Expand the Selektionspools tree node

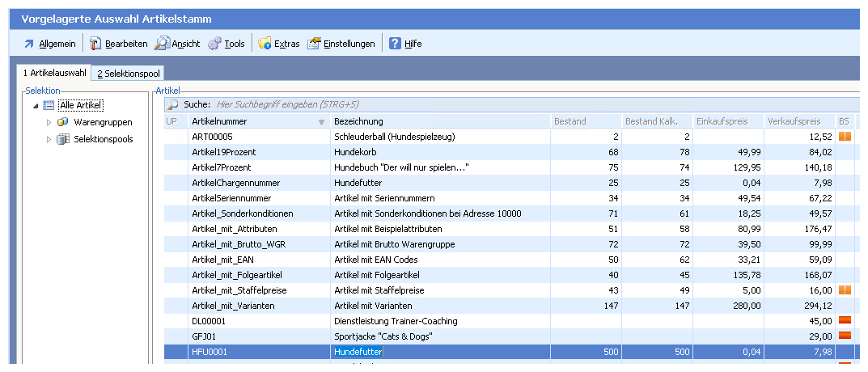click(x=49, y=139)
